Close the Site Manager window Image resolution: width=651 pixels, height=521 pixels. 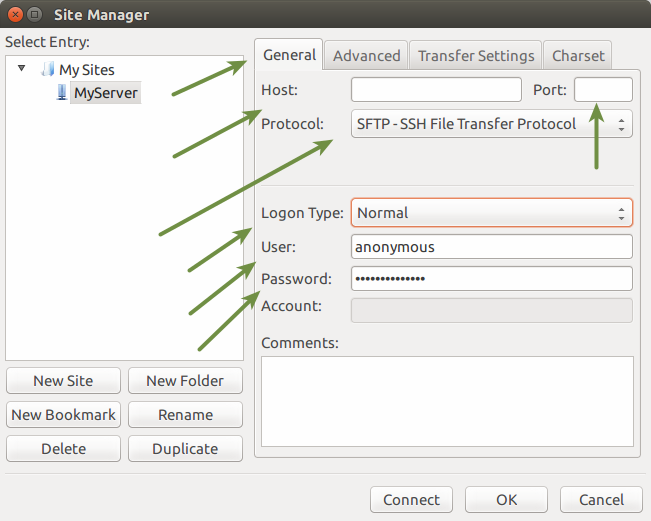click(13, 15)
